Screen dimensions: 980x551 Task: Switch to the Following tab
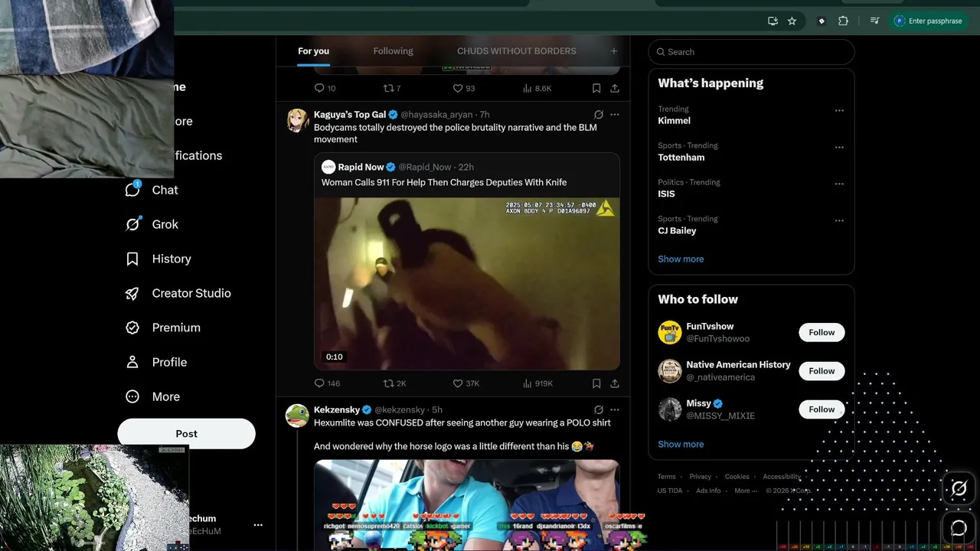pyautogui.click(x=393, y=51)
